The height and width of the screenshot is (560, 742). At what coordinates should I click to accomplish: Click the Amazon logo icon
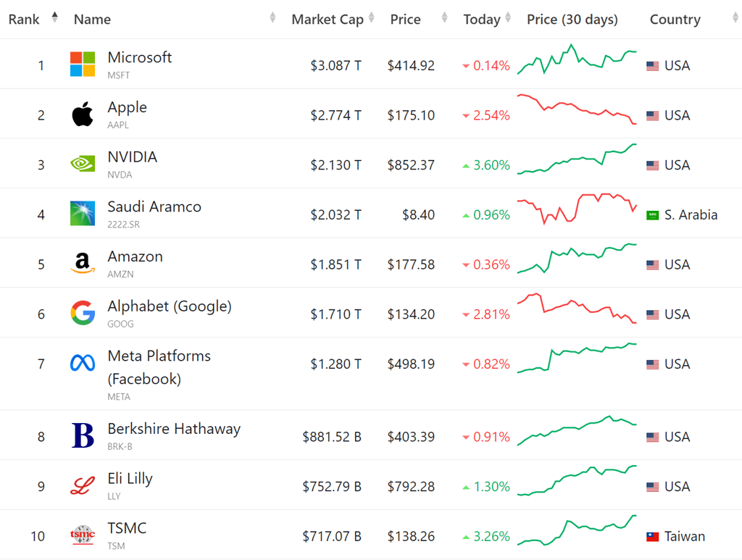pyautogui.click(x=83, y=264)
